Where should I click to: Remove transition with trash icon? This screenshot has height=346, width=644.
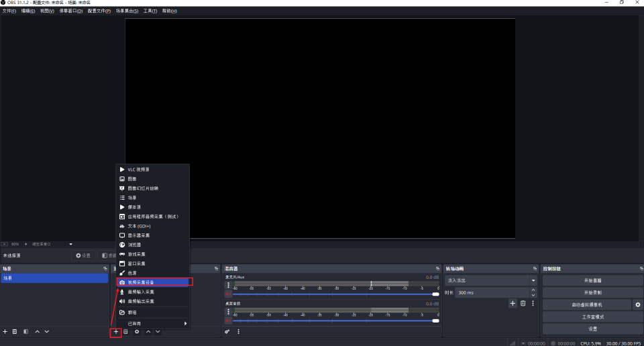coord(523,303)
